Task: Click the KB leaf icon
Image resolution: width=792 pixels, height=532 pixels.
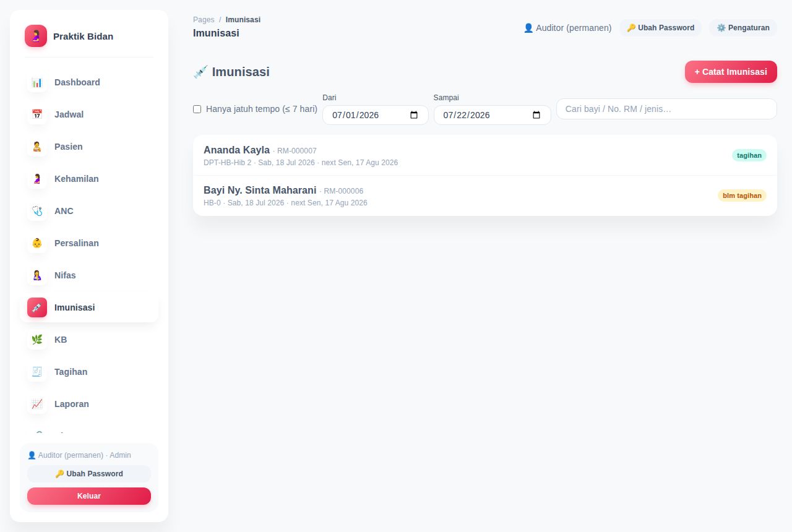Action: tap(37, 340)
